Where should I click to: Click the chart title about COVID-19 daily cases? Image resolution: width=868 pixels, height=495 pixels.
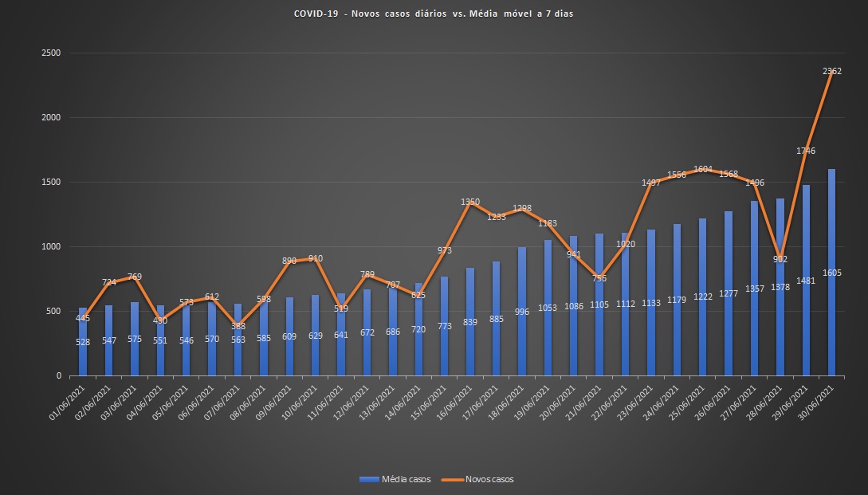(x=433, y=14)
